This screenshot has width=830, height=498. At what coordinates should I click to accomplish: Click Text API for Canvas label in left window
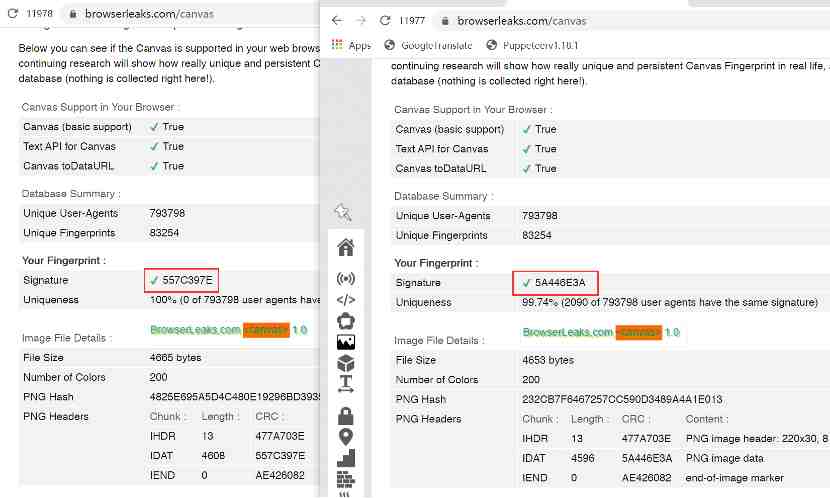tap(69, 147)
